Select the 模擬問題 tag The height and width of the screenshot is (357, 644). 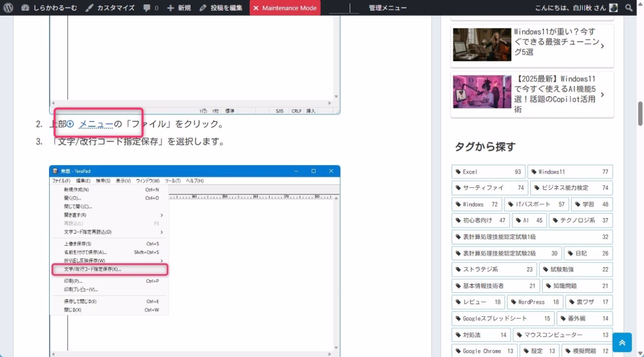click(587, 351)
